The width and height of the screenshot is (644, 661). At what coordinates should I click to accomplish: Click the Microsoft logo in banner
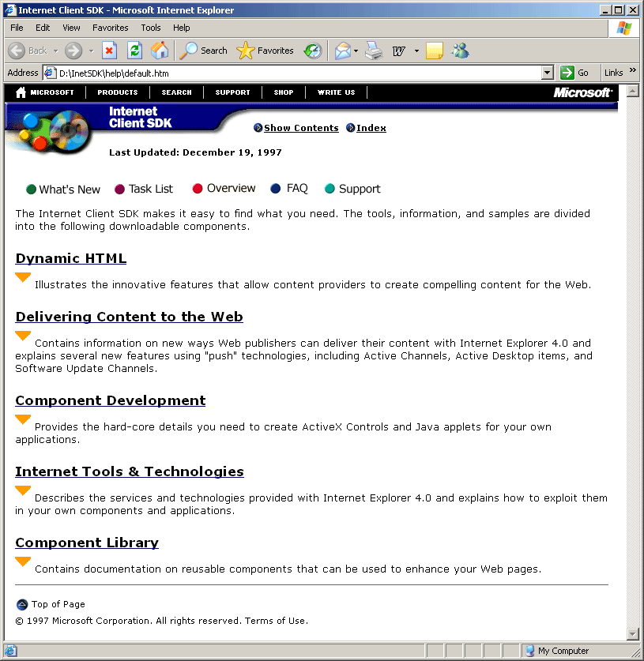click(582, 92)
